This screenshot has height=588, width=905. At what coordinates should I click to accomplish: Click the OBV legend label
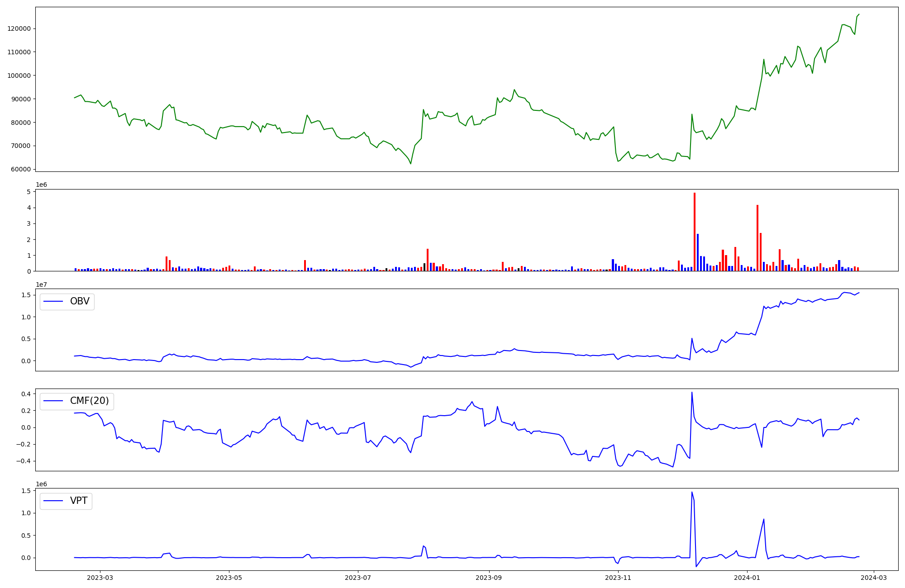pos(80,301)
